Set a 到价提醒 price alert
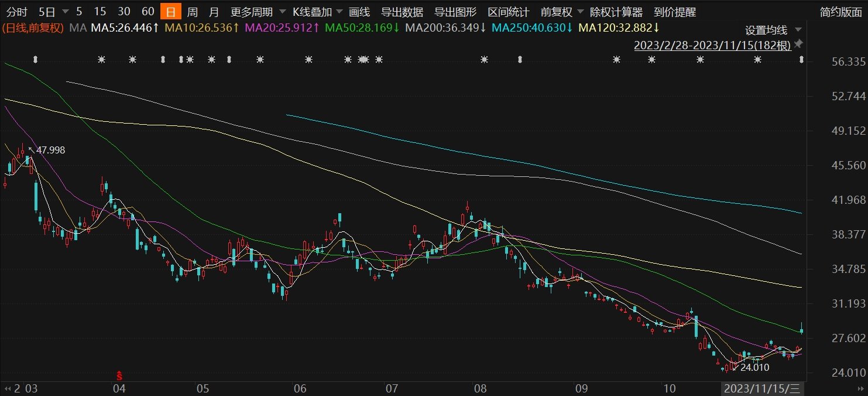 675,12
